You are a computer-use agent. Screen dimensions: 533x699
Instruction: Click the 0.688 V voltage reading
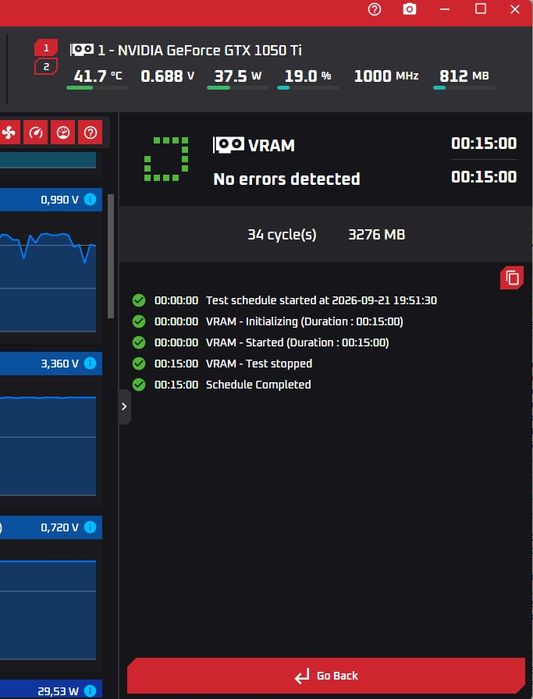coord(168,76)
